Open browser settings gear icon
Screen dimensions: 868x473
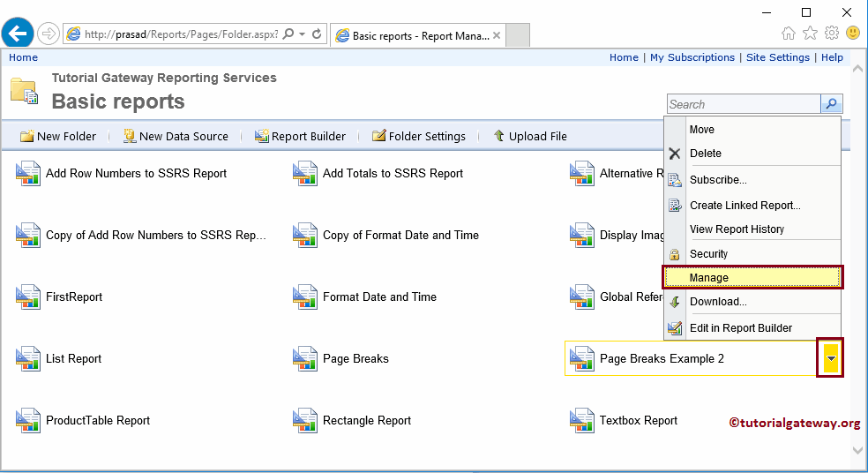(x=832, y=34)
